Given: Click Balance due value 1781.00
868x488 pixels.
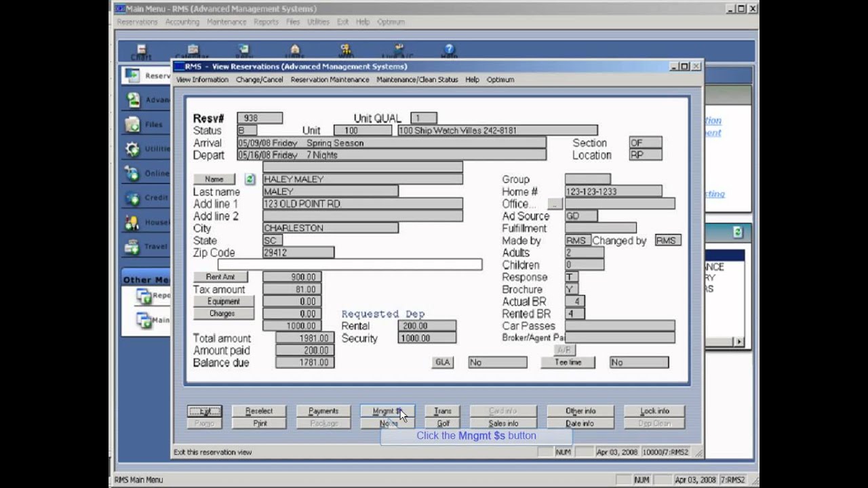Looking at the screenshot, I should 304,363.
